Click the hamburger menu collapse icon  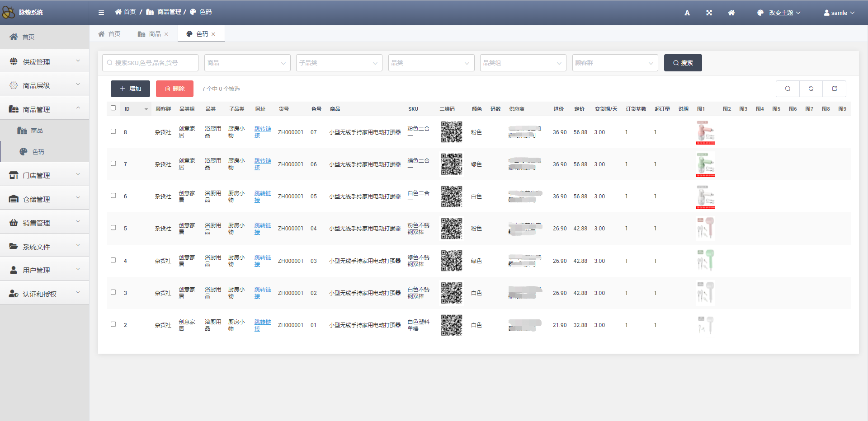click(x=101, y=13)
